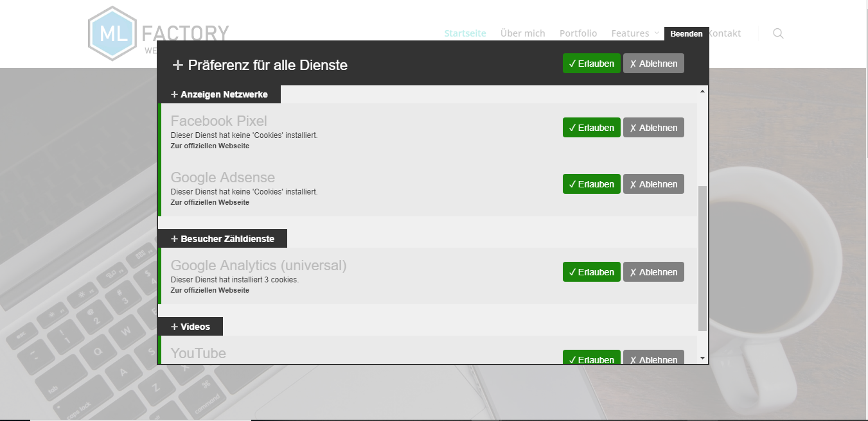Viewport: 868px width, 421px height.
Task: Collapse the Besucher Zähldienste section
Action: coord(222,239)
